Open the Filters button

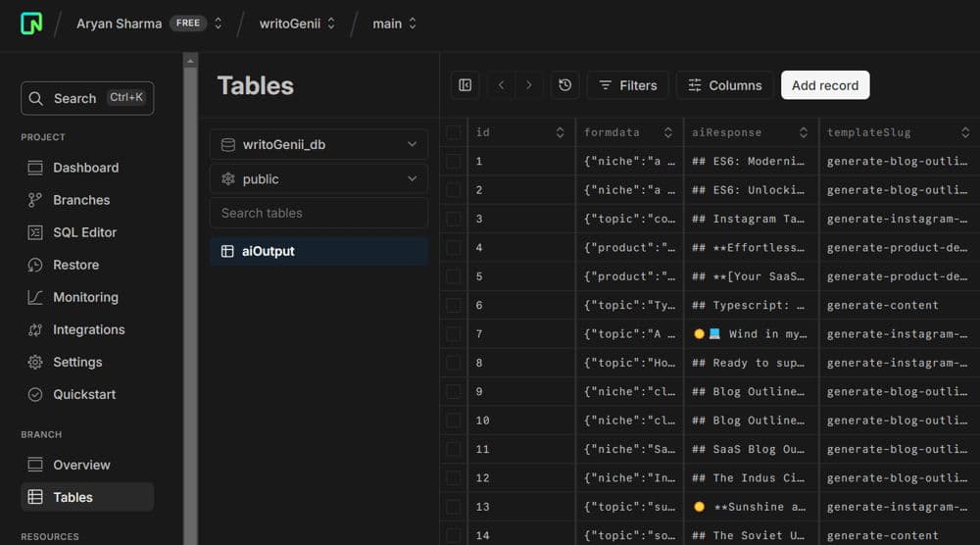point(627,85)
